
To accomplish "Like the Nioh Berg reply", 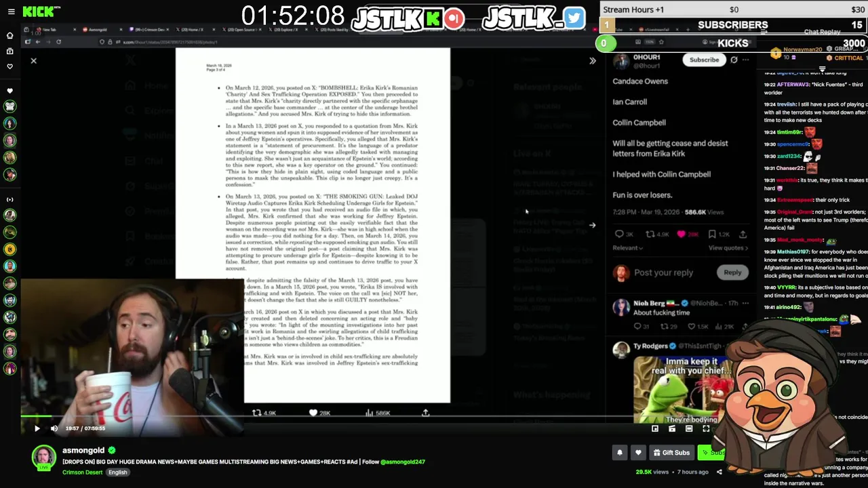I will [692, 327].
